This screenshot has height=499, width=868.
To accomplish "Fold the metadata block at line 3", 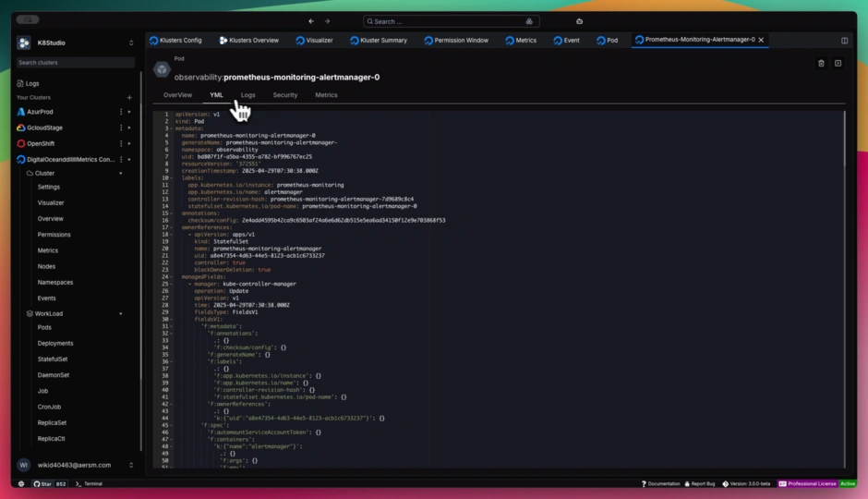I will click(x=172, y=128).
